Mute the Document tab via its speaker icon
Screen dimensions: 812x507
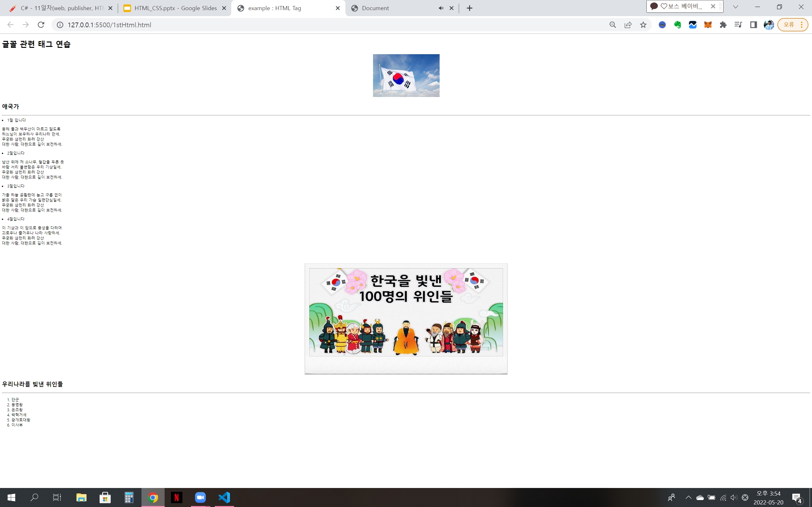tap(441, 8)
